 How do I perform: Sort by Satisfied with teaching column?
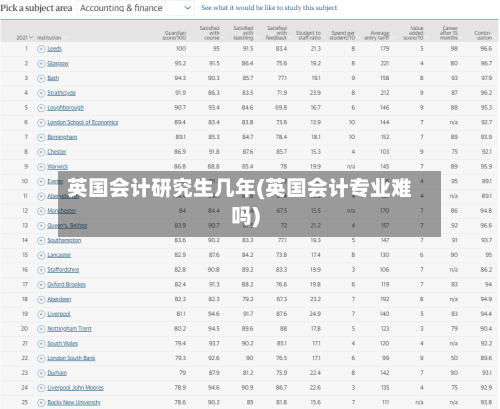tap(243, 33)
